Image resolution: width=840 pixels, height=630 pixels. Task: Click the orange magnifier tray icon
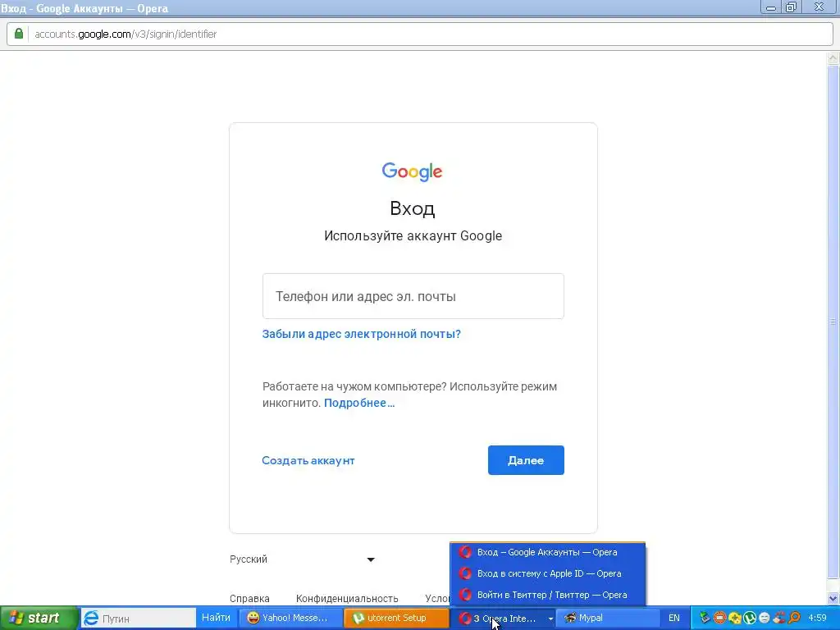[x=794, y=619]
